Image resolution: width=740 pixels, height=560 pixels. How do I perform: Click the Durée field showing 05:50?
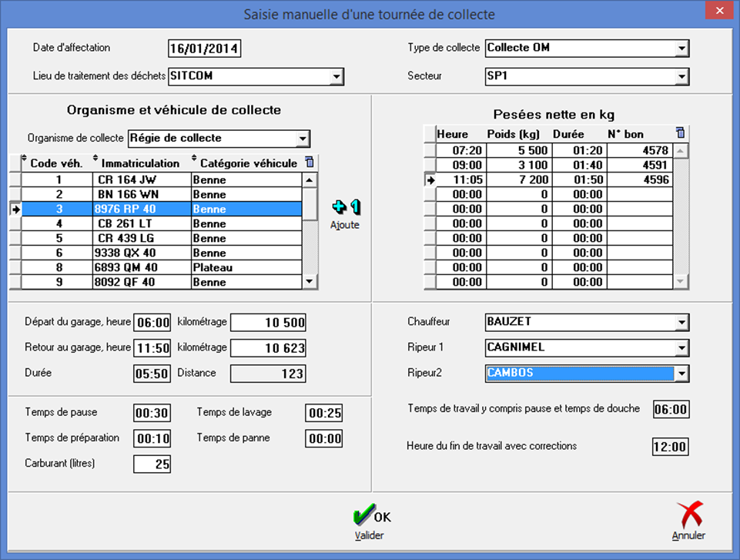coord(152,374)
